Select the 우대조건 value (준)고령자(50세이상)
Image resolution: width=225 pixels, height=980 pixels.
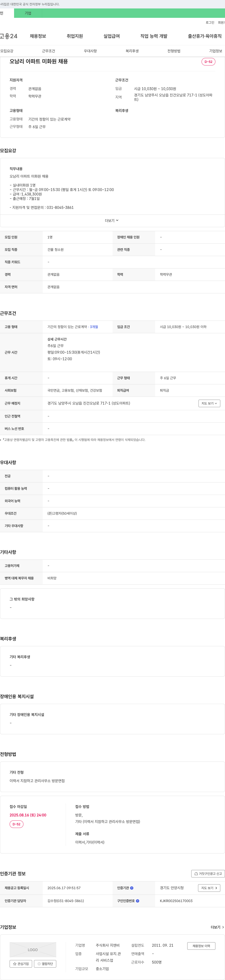pos(62,513)
